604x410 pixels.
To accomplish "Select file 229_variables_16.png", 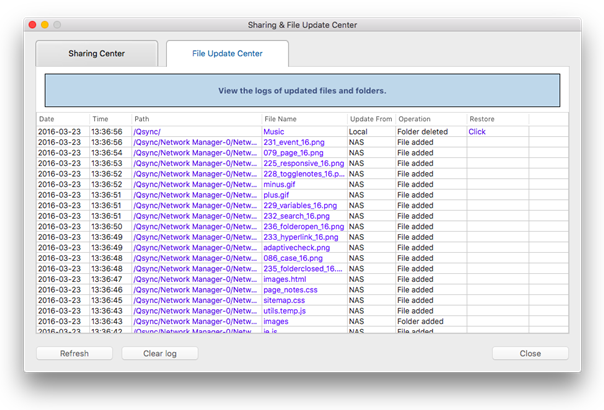I will pyautogui.click(x=300, y=205).
